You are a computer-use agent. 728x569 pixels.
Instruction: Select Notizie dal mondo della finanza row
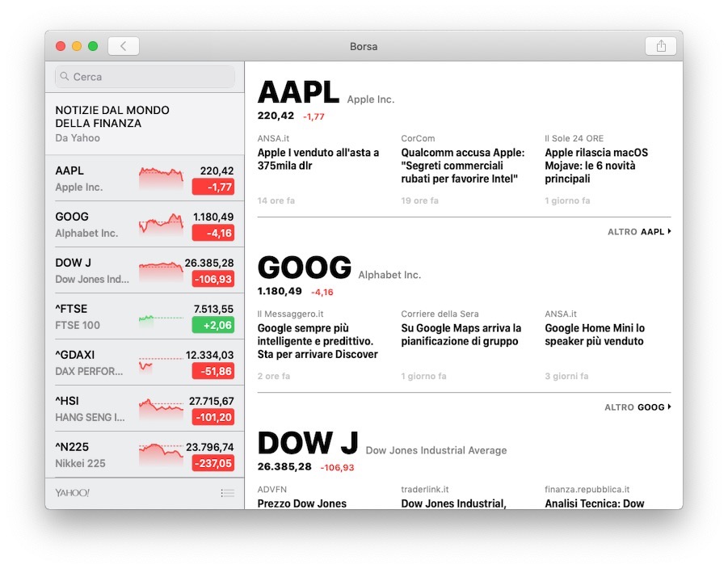click(x=145, y=124)
